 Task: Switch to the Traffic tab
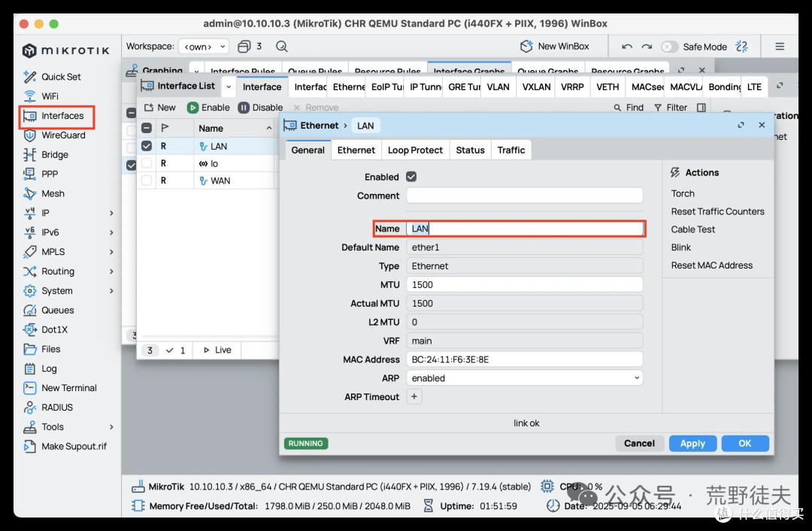point(511,150)
